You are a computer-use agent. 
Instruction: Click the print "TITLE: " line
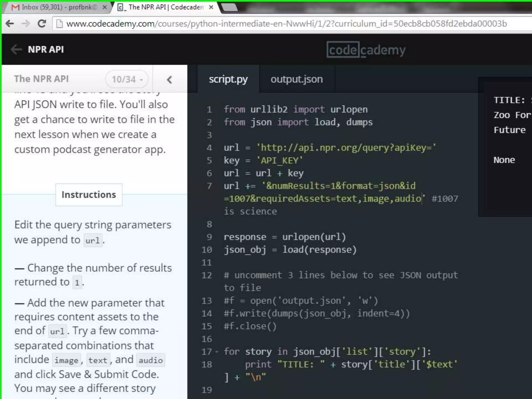point(351,364)
